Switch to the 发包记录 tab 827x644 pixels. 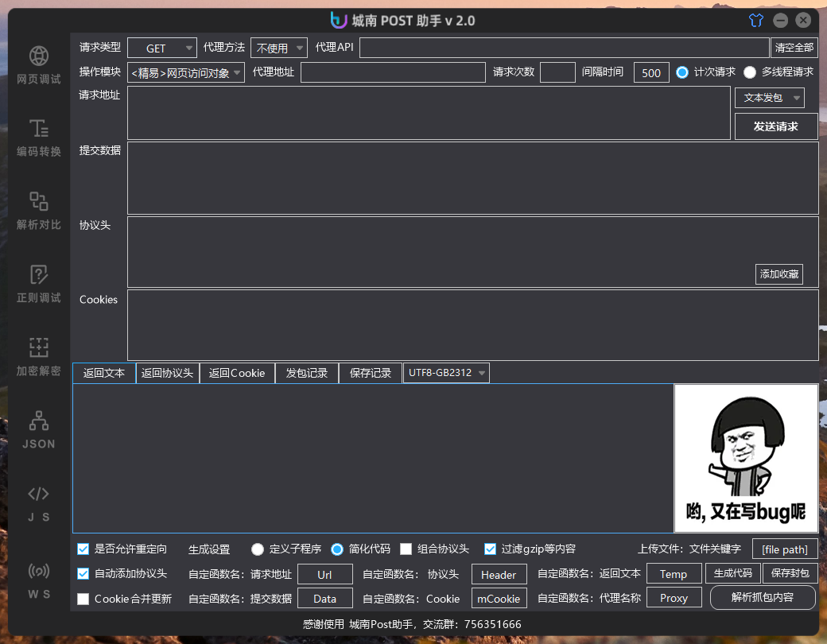[306, 373]
